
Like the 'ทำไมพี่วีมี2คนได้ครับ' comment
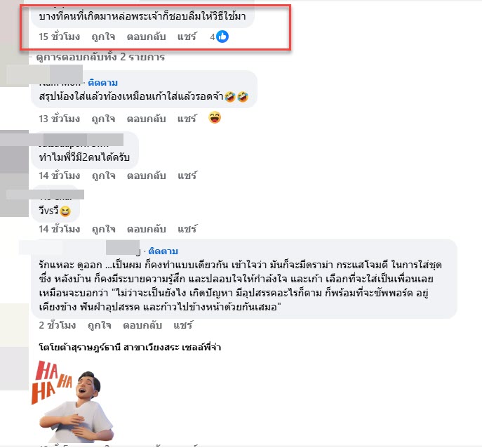point(104,176)
